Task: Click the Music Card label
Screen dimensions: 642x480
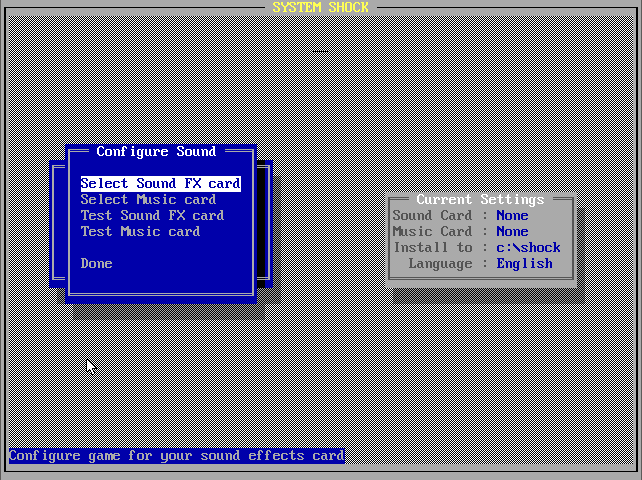Action: [x=432, y=232]
